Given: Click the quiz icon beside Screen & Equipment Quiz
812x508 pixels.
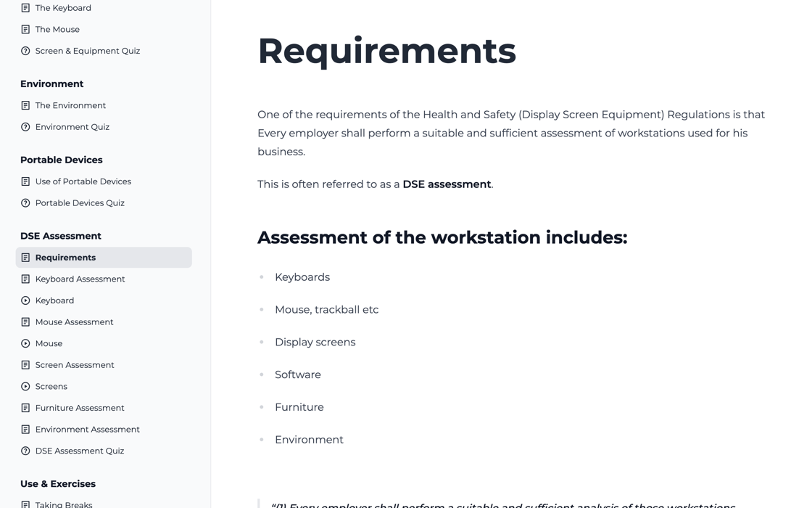Looking at the screenshot, I should tap(25, 51).
